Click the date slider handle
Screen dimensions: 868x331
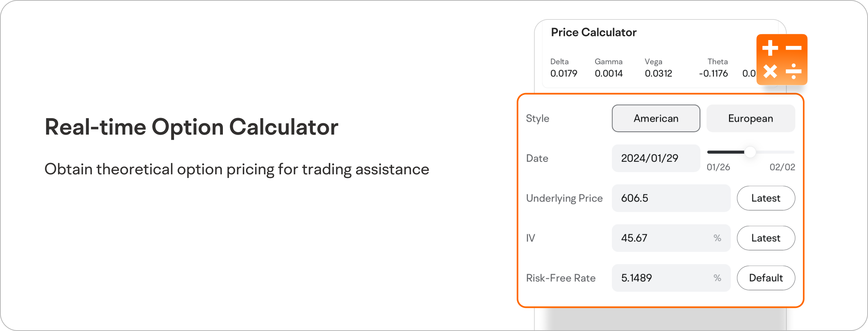coord(750,152)
